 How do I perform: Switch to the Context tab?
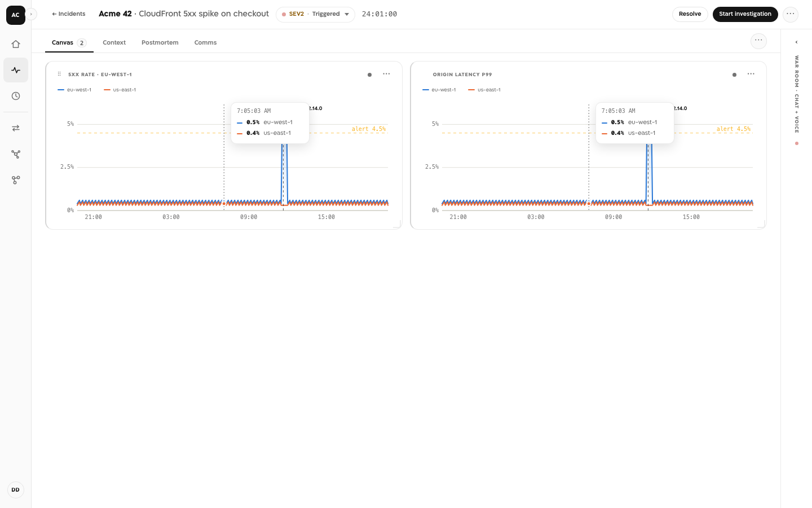click(x=114, y=43)
